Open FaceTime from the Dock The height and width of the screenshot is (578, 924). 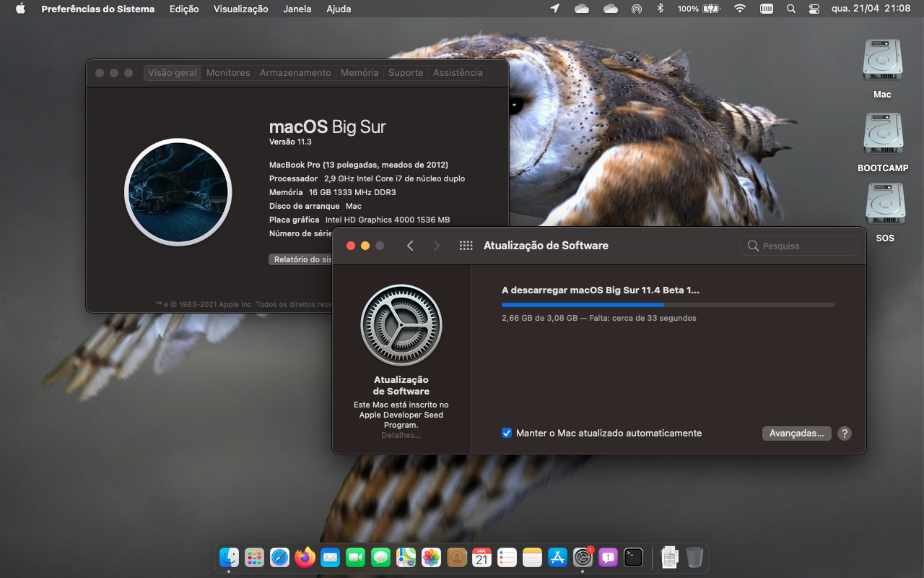[x=355, y=557]
